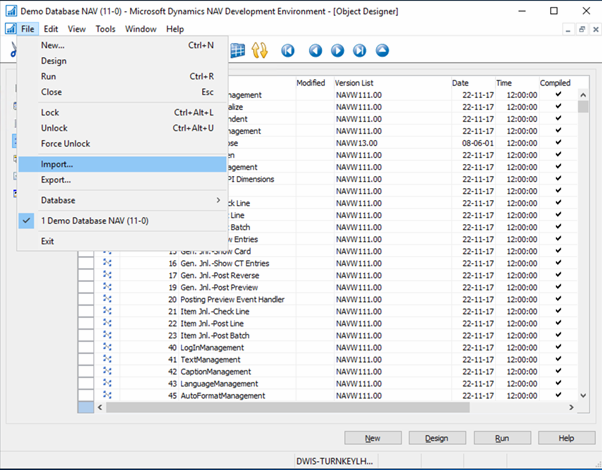602x470 pixels.
Task: Choose Export... from File menu
Action: click(x=56, y=180)
